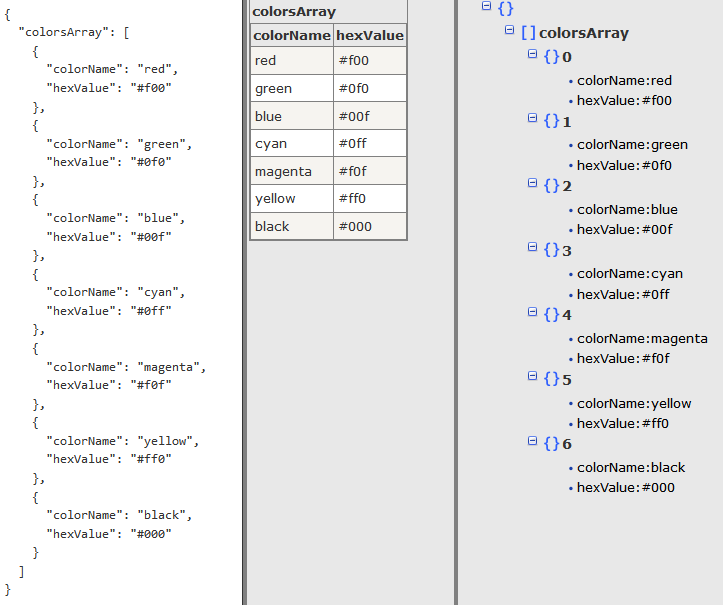Click the array bracket icon beside colorsArray

point(528,33)
